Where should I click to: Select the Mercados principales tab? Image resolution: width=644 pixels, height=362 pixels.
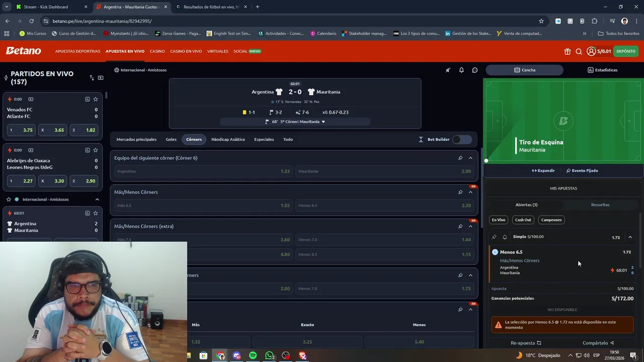[x=136, y=139]
